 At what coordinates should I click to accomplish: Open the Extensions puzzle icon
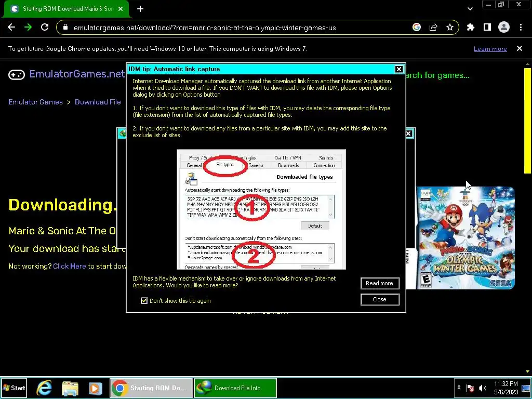click(471, 28)
